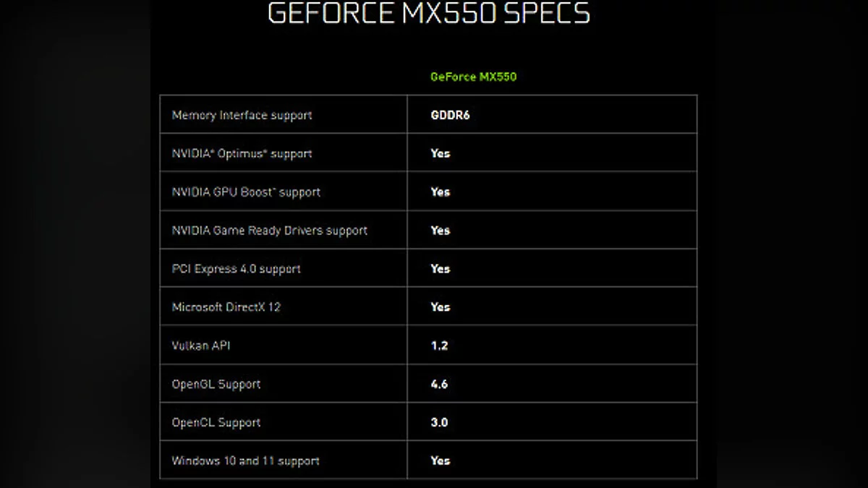Click the Vulkan API row label
868x488 pixels.
tap(201, 346)
